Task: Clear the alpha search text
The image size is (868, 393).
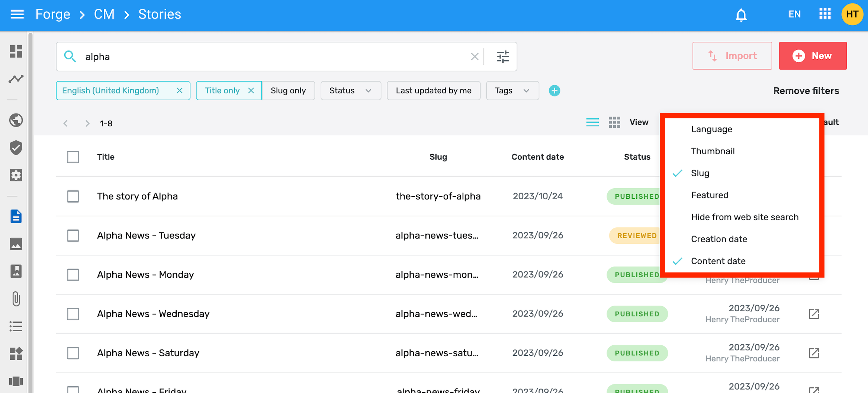Action: point(475,57)
